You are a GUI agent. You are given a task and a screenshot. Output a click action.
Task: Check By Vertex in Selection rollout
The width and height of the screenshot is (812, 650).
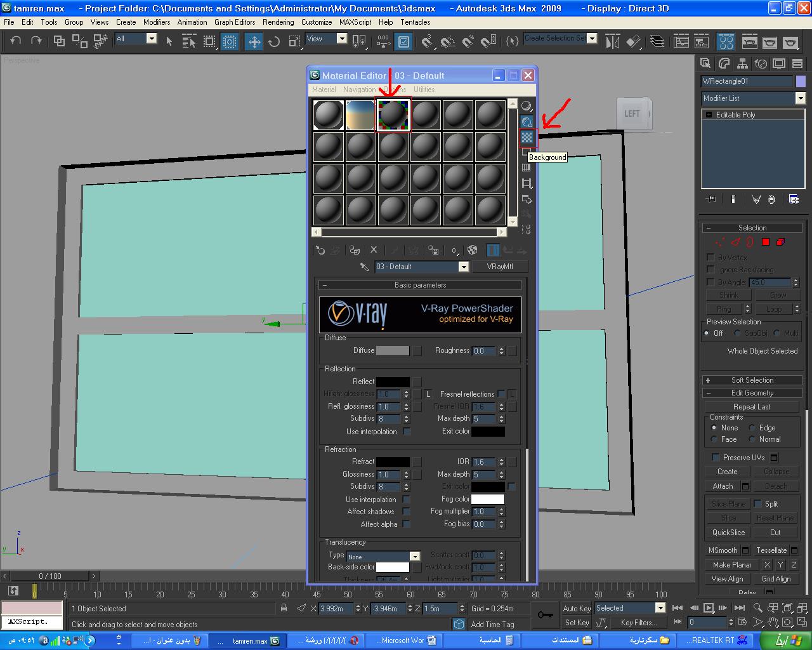coord(710,258)
